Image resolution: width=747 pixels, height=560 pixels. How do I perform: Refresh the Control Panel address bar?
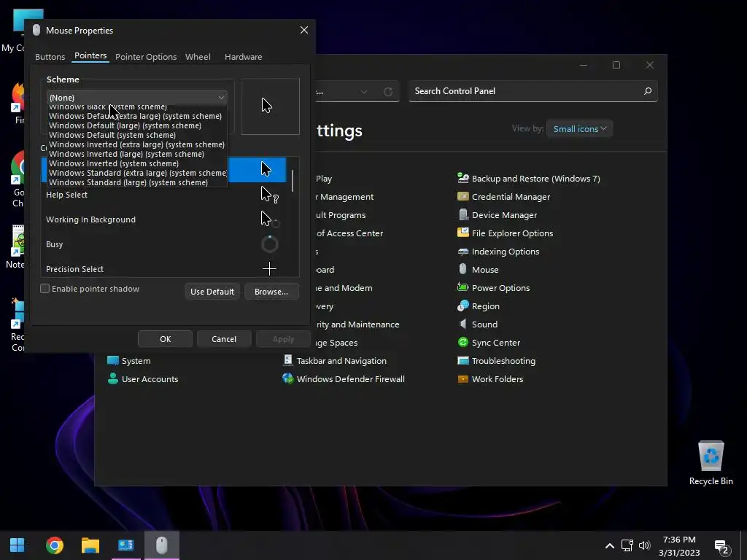tap(388, 91)
